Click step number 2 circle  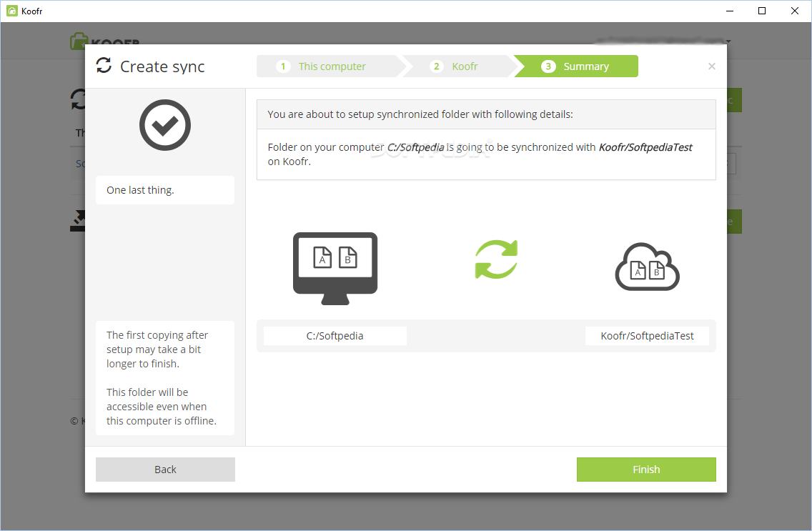(x=437, y=66)
